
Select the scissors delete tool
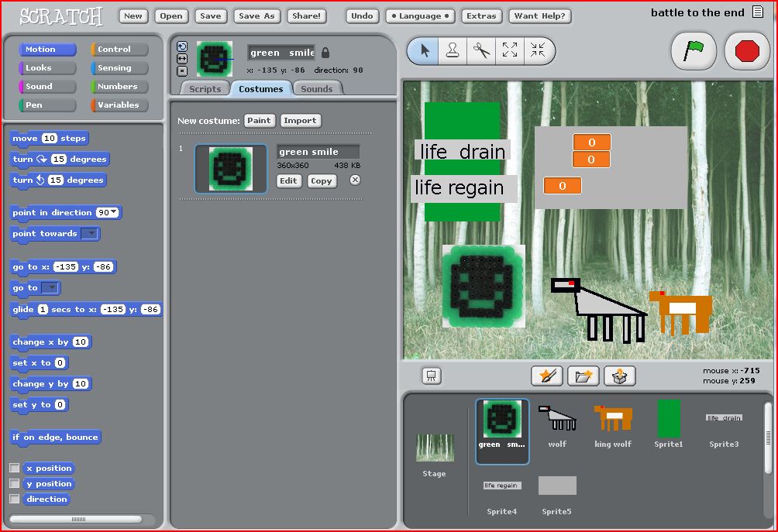tap(482, 52)
